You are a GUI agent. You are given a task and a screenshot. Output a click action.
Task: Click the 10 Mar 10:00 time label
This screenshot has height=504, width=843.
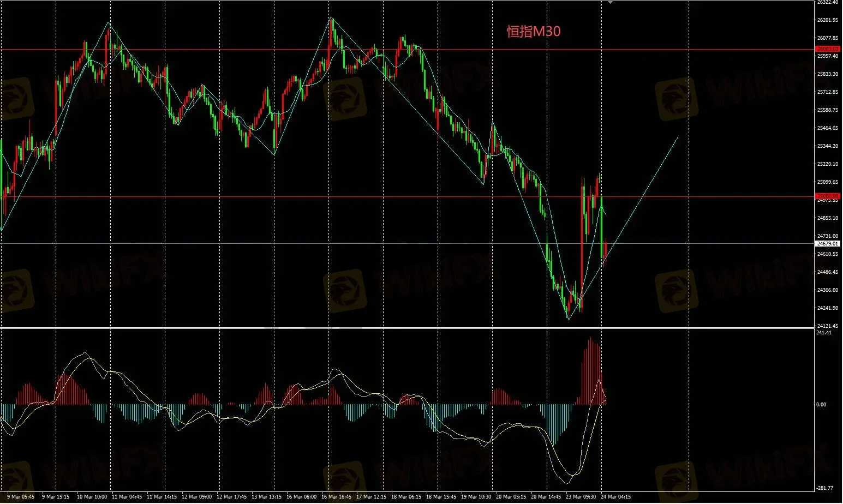(x=92, y=497)
